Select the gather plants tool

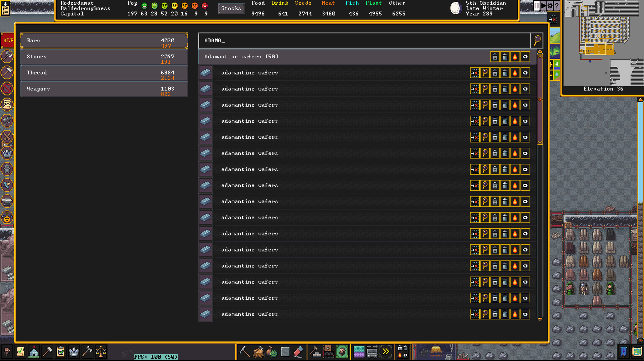[x=272, y=352]
